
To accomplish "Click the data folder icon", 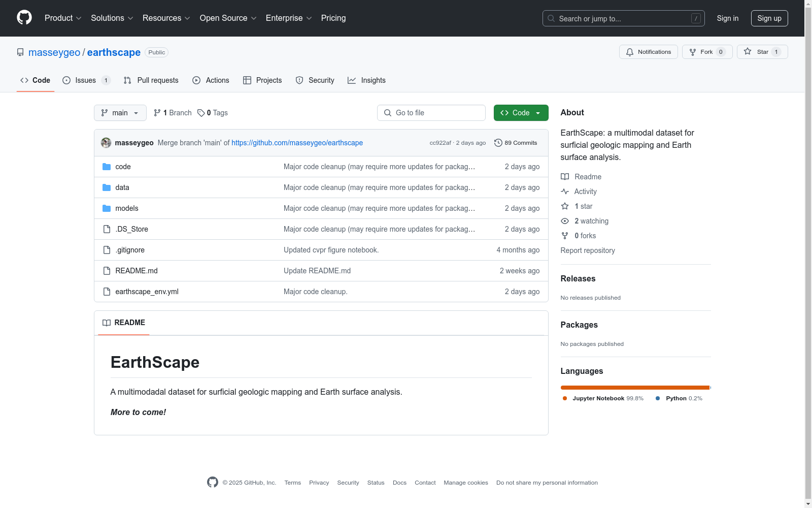I will coord(107,187).
